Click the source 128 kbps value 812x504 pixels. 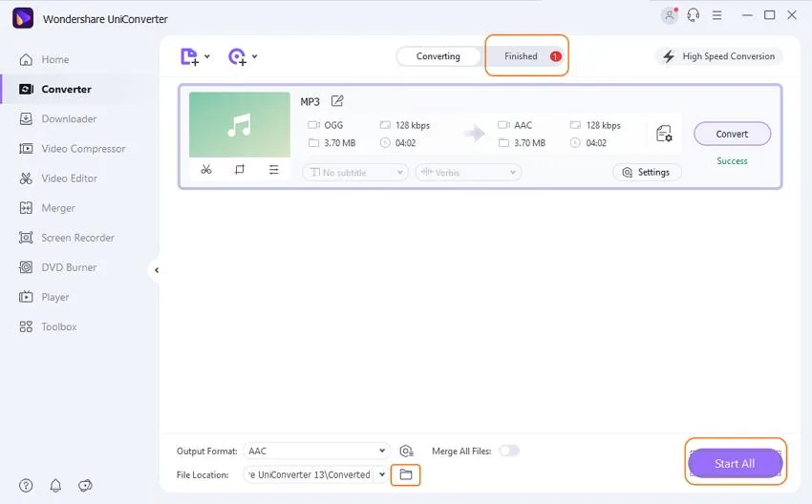[x=413, y=125]
